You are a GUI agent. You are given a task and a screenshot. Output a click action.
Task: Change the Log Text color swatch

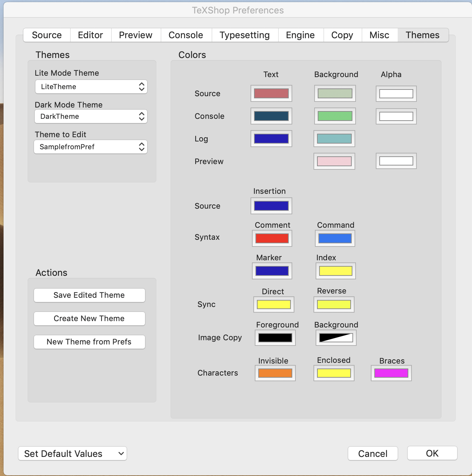[271, 139]
